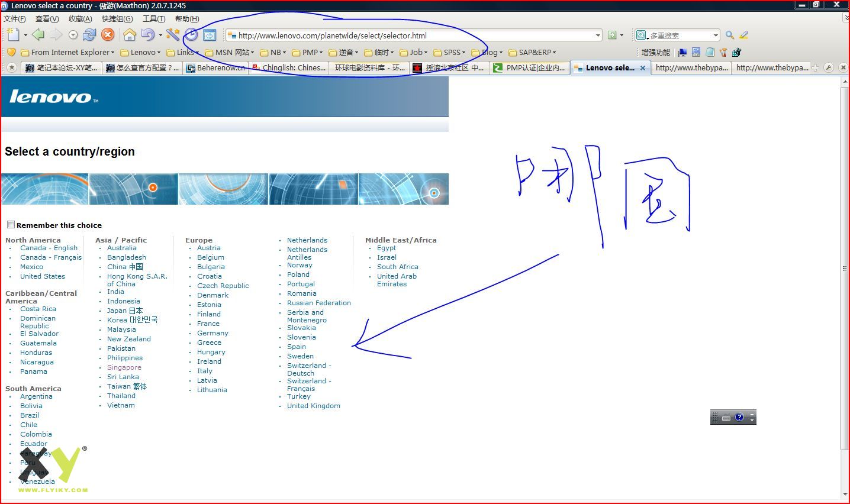
Task: Open the Job favorites folder dropdown
Action: (413, 52)
